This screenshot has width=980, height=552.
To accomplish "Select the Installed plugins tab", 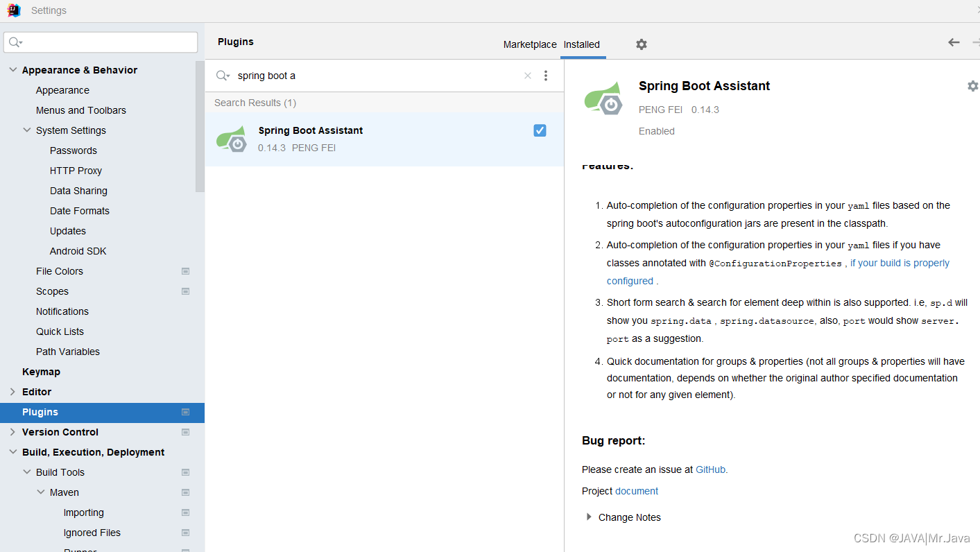I will [581, 44].
